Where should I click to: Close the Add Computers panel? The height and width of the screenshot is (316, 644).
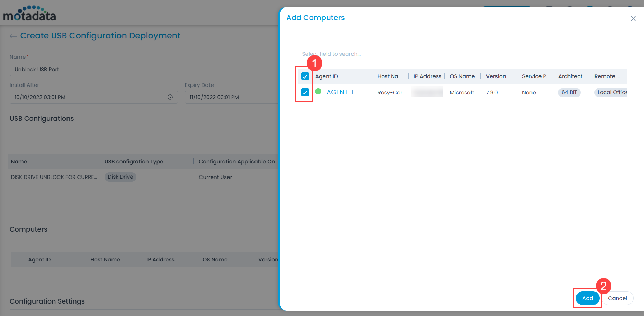tap(633, 19)
